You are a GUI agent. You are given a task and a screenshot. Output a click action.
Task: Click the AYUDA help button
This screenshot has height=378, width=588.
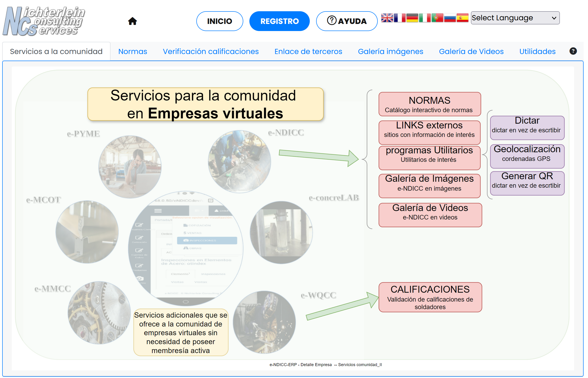346,21
